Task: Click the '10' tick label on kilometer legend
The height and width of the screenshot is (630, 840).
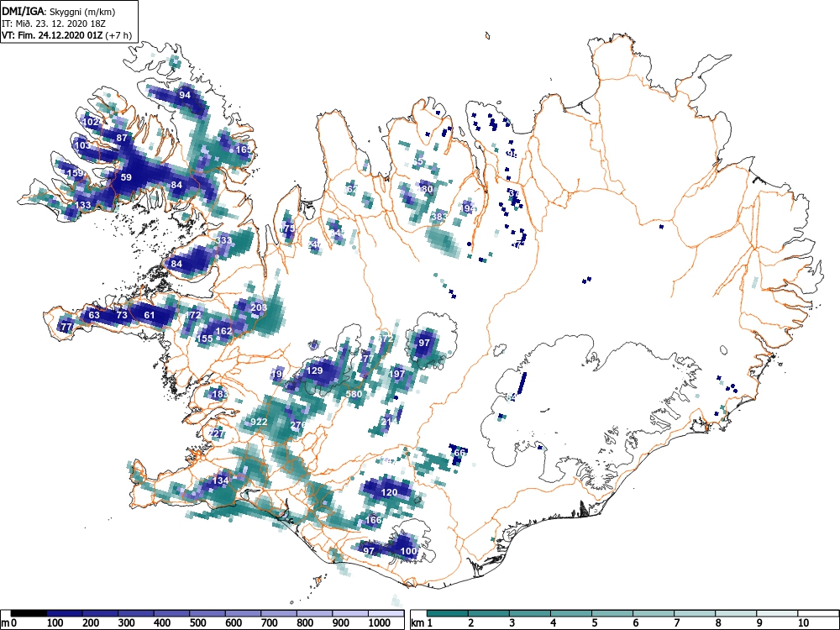Action: 803,623
